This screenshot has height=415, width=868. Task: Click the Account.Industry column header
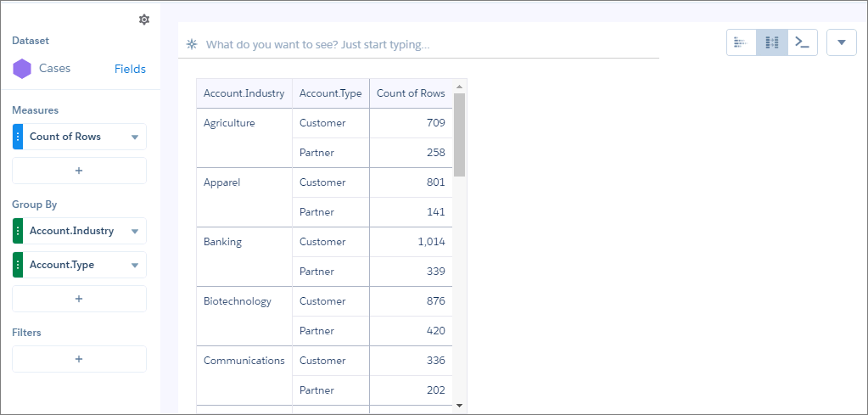pyautogui.click(x=244, y=93)
